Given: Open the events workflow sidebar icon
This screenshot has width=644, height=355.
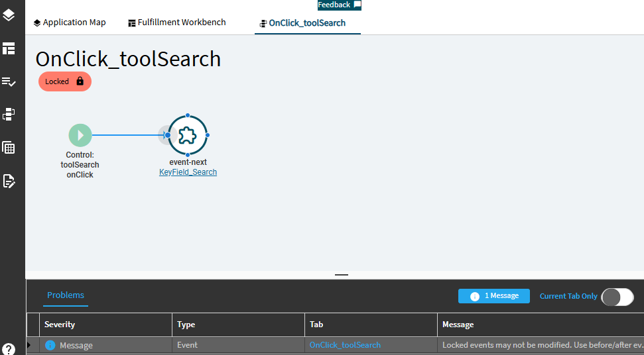Looking at the screenshot, I should tap(9, 115).
